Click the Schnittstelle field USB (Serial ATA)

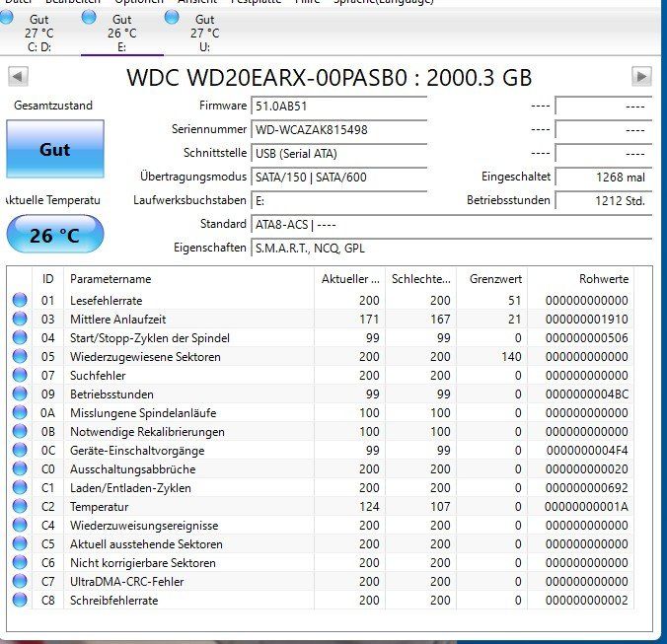[x=339, y=154]
